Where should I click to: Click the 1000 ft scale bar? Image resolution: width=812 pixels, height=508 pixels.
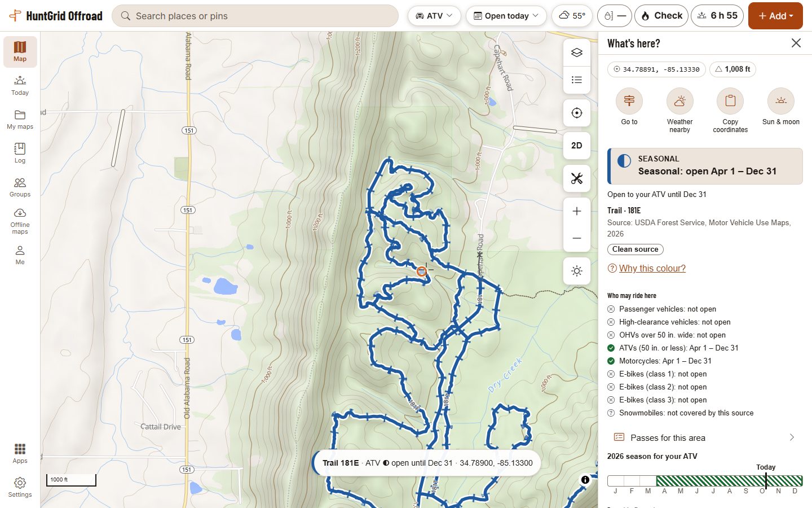coord(71,480)
